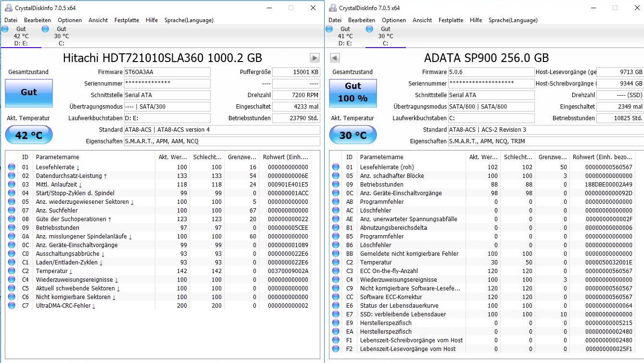Click Grenzwe... column header in right window
The width and height of the screenshot is (644, 363).
pos(552,157)
